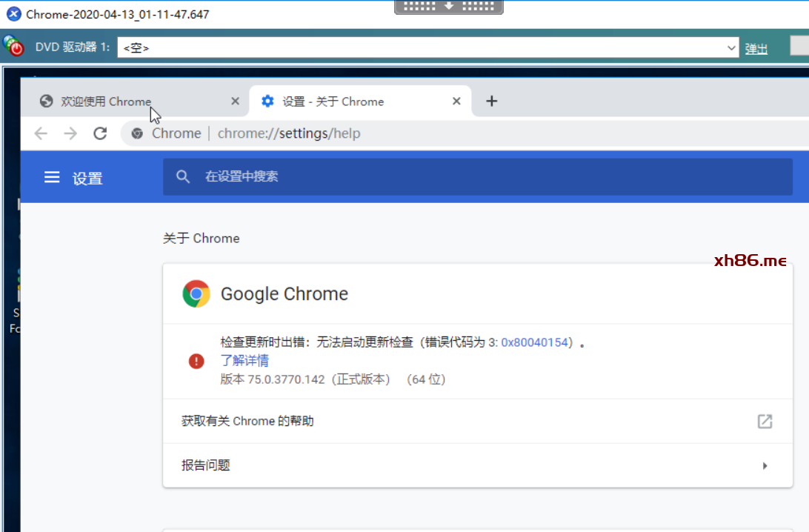Open error code 0x80040154 link
The image size is (809, 532).
click(534, 342)
